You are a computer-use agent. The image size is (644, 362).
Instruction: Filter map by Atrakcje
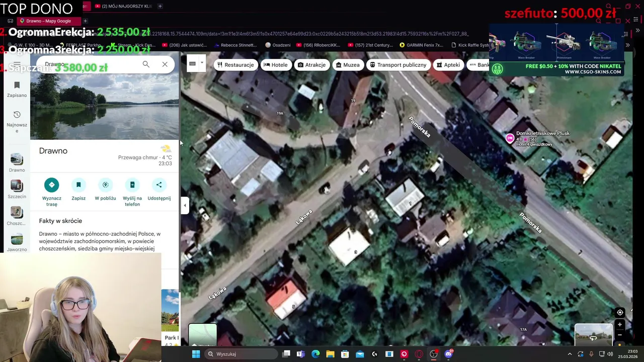[x=311, y=65]
